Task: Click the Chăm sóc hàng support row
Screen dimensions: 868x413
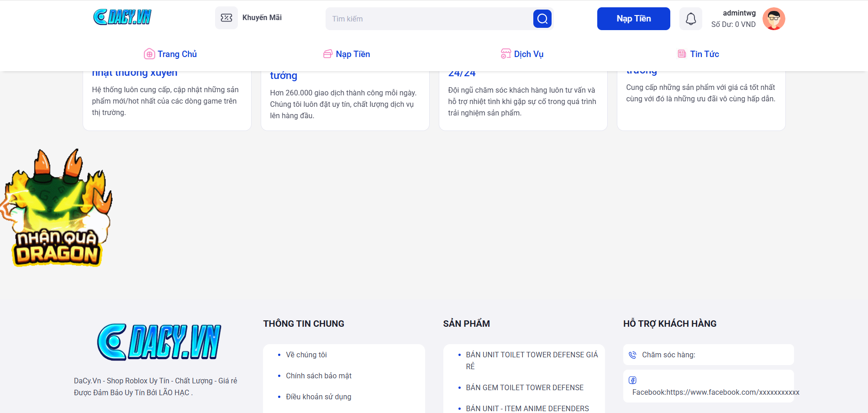Action: [x=709, y=355]
